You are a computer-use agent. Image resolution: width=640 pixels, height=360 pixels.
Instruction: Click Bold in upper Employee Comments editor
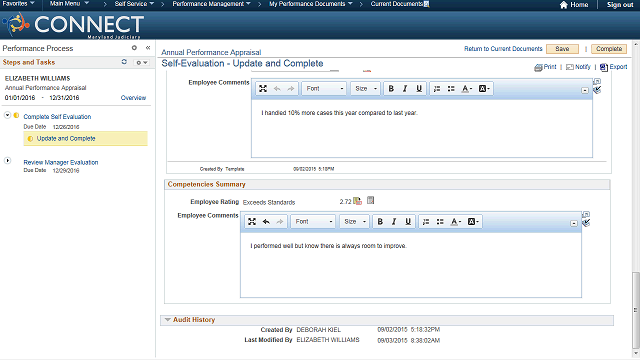[391, 89]
